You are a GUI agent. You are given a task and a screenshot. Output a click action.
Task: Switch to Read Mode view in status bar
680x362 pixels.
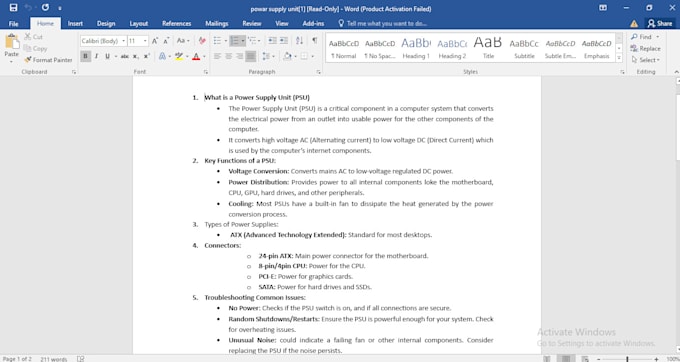tap(547, 359)
